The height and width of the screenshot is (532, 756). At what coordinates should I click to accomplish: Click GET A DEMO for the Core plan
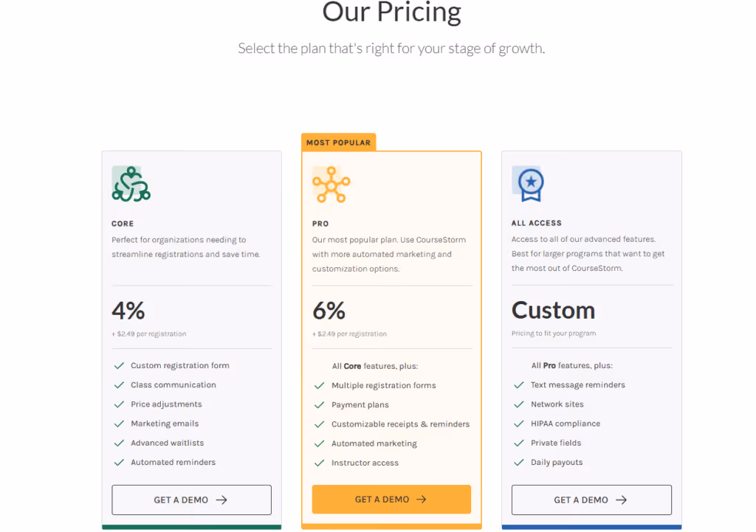coord(191,500)
